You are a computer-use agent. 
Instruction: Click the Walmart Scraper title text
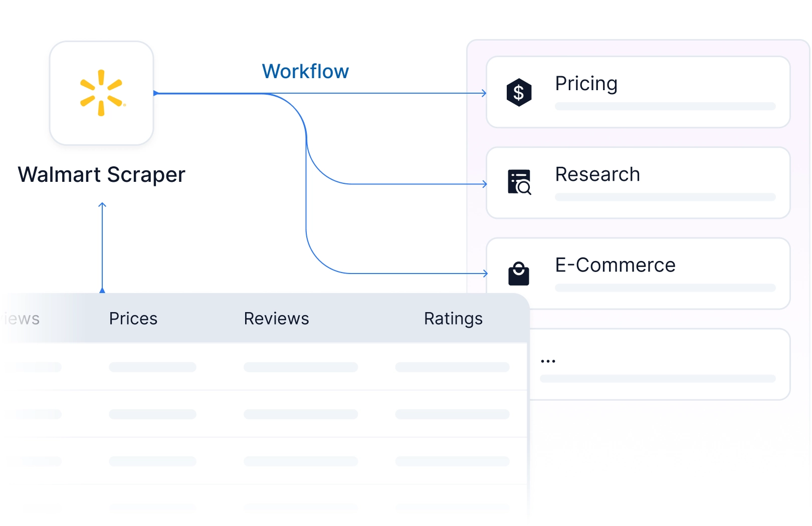(x=102, y=175)
